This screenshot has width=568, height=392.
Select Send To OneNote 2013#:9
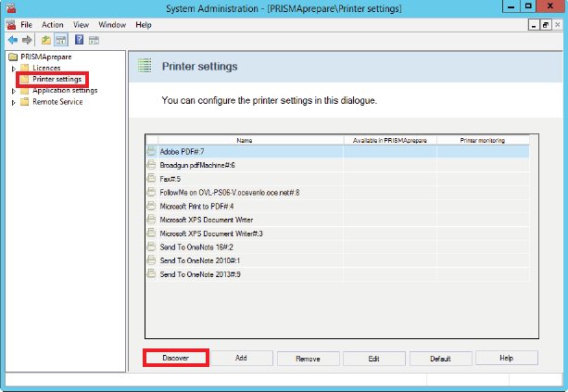[x=337, y=274]
